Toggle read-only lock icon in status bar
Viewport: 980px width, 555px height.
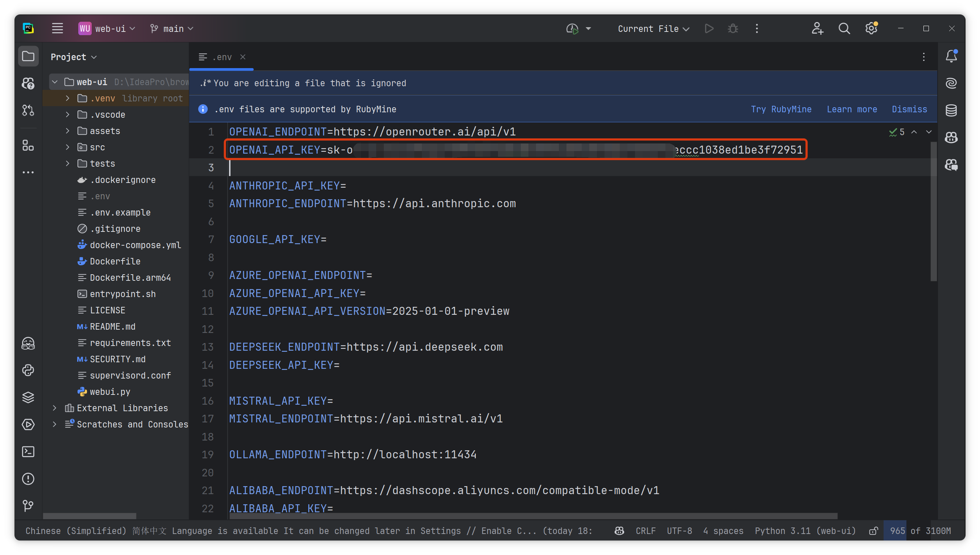[x=873, y=531]
